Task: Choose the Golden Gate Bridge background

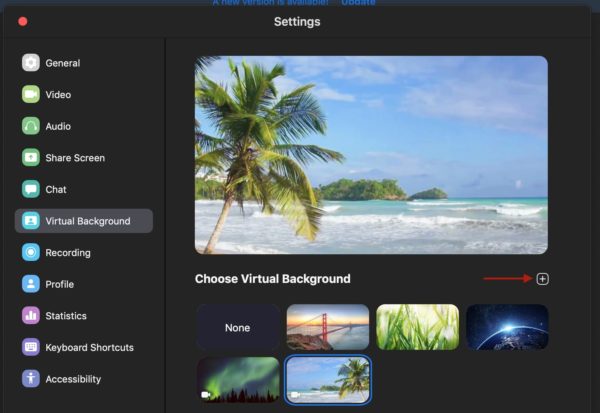Action: (x=328, y=327)
